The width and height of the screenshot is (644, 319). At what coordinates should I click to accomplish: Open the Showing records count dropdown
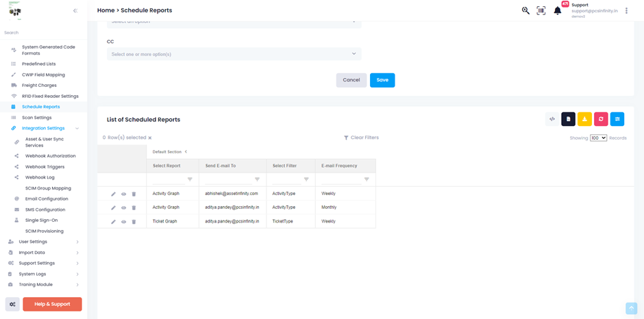pyautogui.click(x=598, y=138)
